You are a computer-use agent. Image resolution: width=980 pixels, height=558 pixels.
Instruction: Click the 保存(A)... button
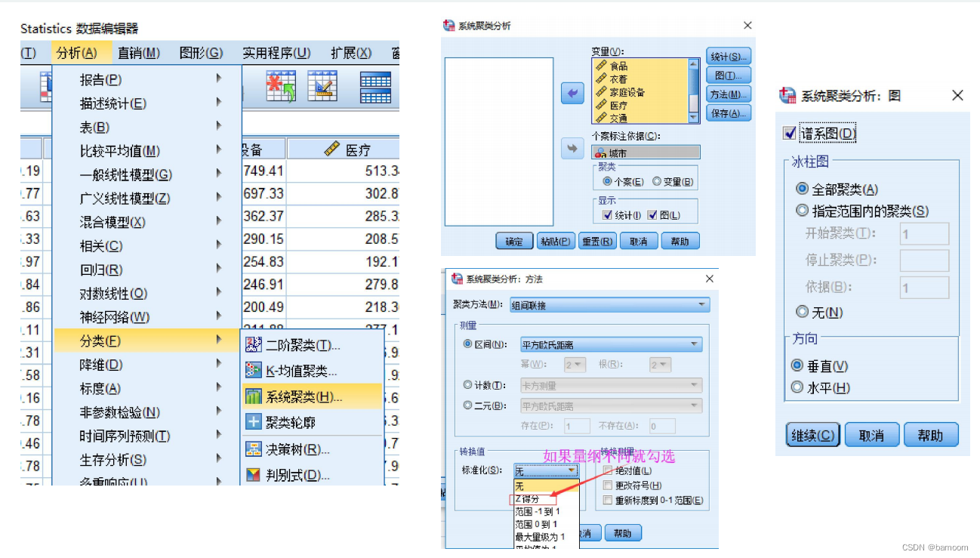coord(729,113)
